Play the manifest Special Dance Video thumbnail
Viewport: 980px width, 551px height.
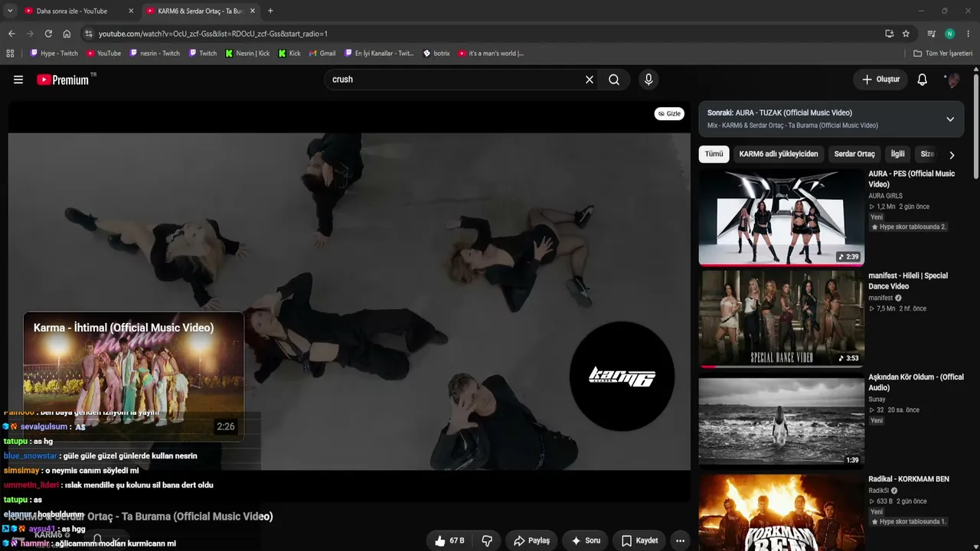point(781,318)
